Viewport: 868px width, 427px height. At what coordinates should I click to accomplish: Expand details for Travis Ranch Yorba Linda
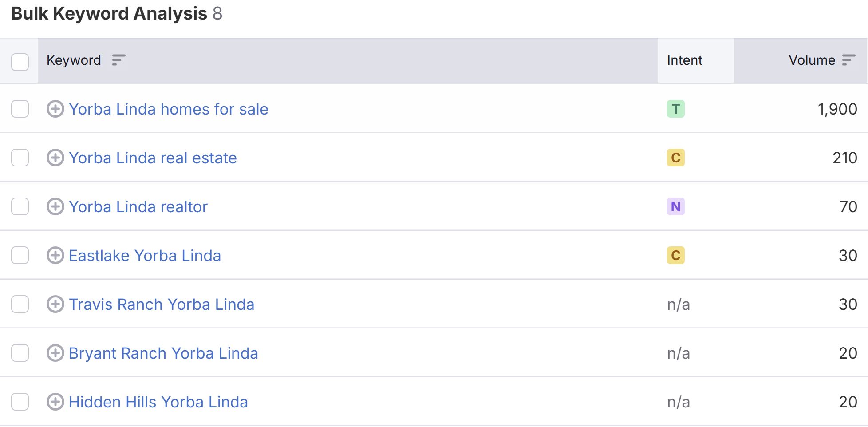(x=55, y=304)
